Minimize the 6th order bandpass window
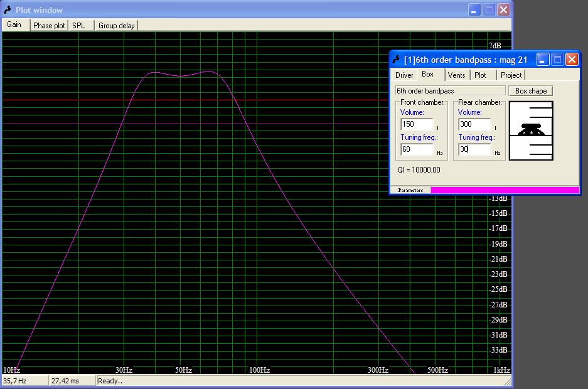 click(x=543, y=59)
